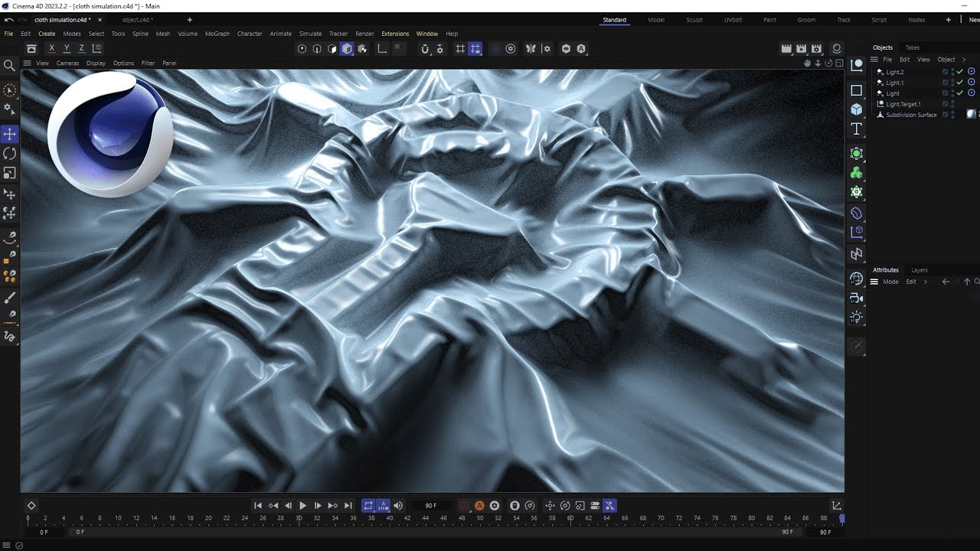This screenshot has height=551, width=980.
Task: Open the search magnifier icon
Action: click(x=10, y=66)
